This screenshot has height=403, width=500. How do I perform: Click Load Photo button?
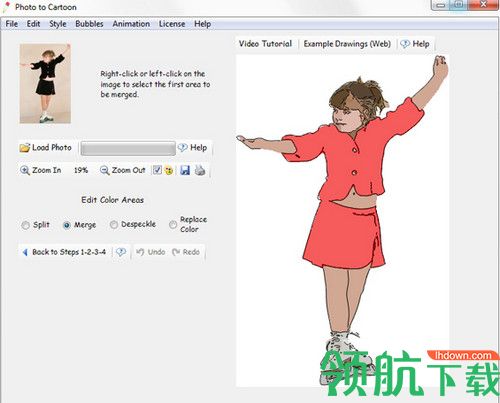pyautogui.click(x=46, y=148)
